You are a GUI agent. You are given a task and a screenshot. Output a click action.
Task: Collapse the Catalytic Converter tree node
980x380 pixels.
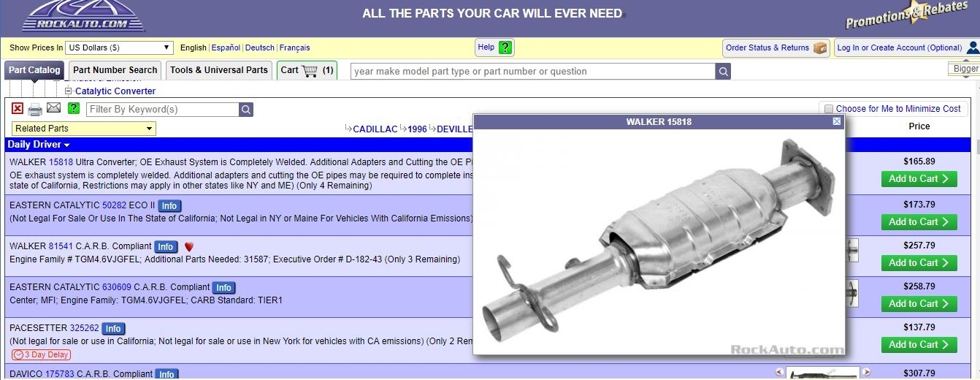69,91
